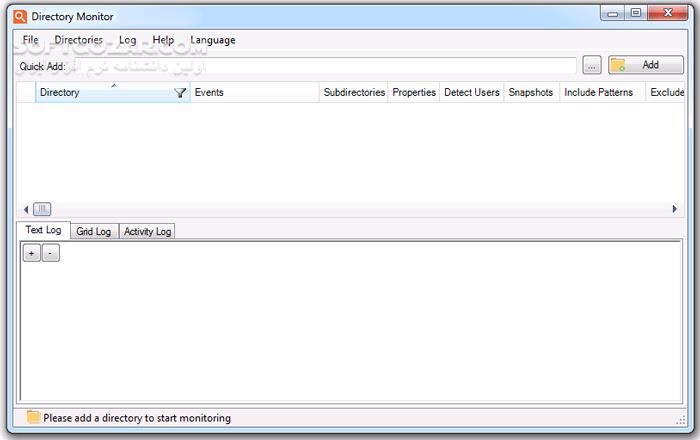This screenshot has width=700, height=440.
Task: Open the Help menu
Action: click(x=163, y=40)
